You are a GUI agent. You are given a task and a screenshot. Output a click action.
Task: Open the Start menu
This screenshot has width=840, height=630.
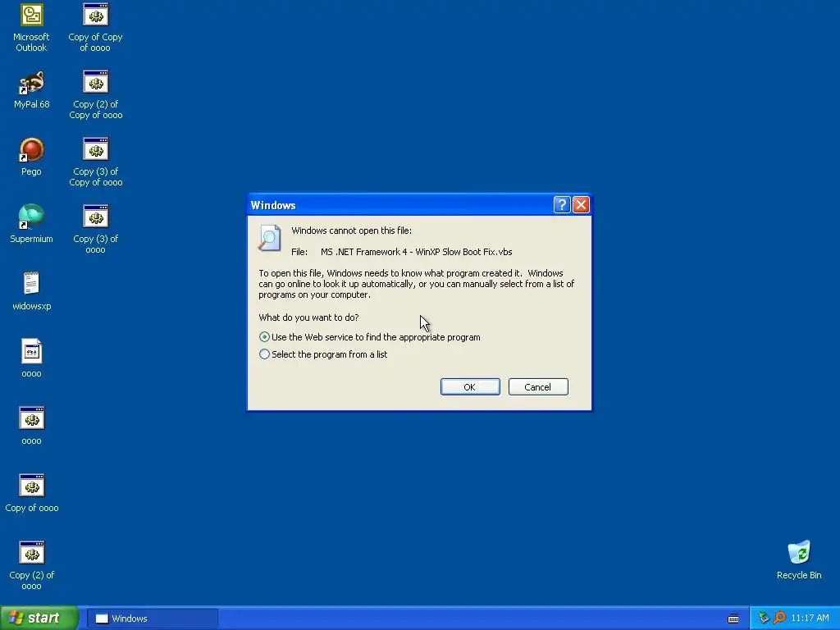[x=39, y=619]
